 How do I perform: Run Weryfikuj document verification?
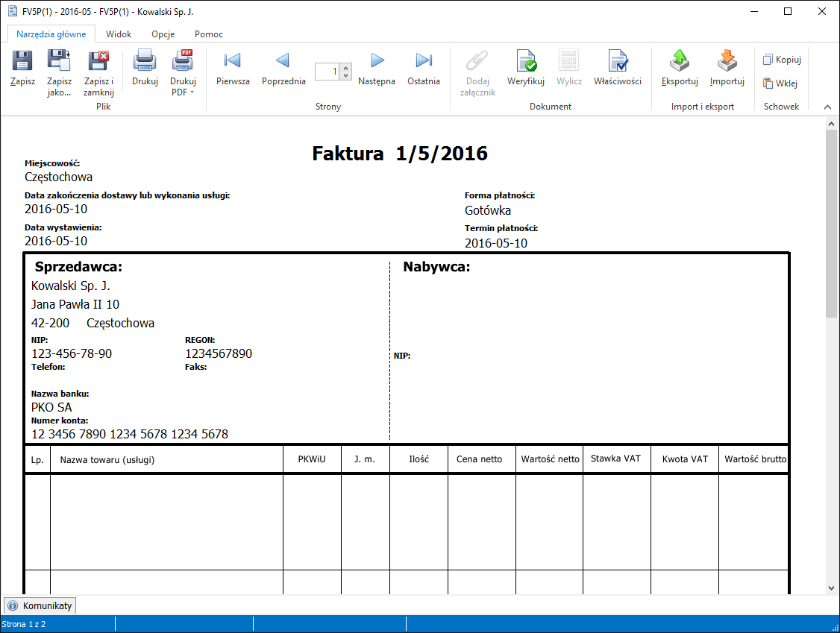coord(526,62)
